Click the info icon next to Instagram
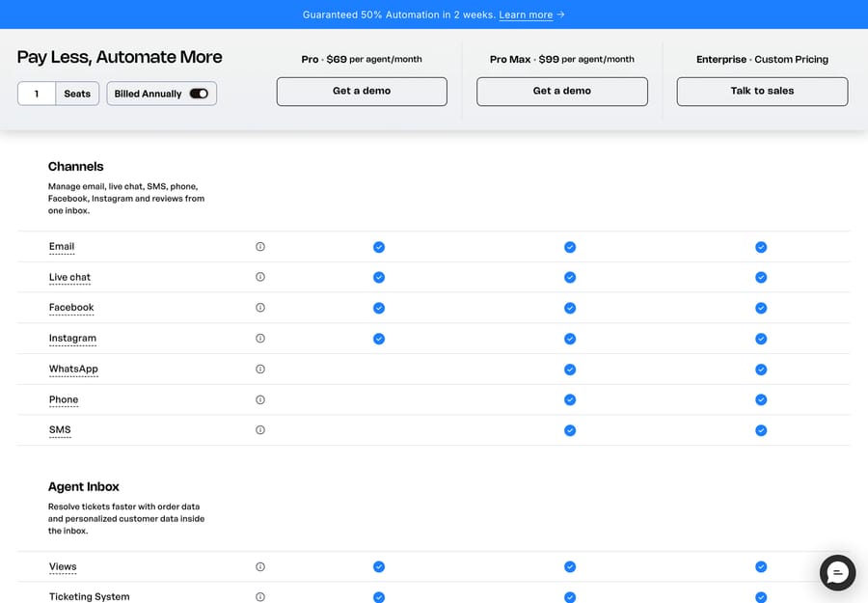The width and height of the screenshot is (868, 603). click(x=260, y=339)
